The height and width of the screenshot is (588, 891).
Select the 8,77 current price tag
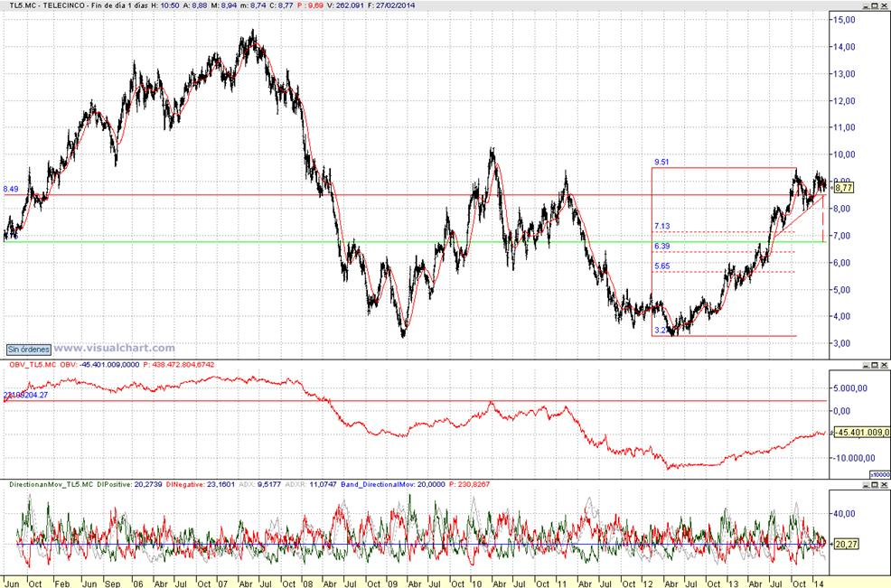[844, 188]
